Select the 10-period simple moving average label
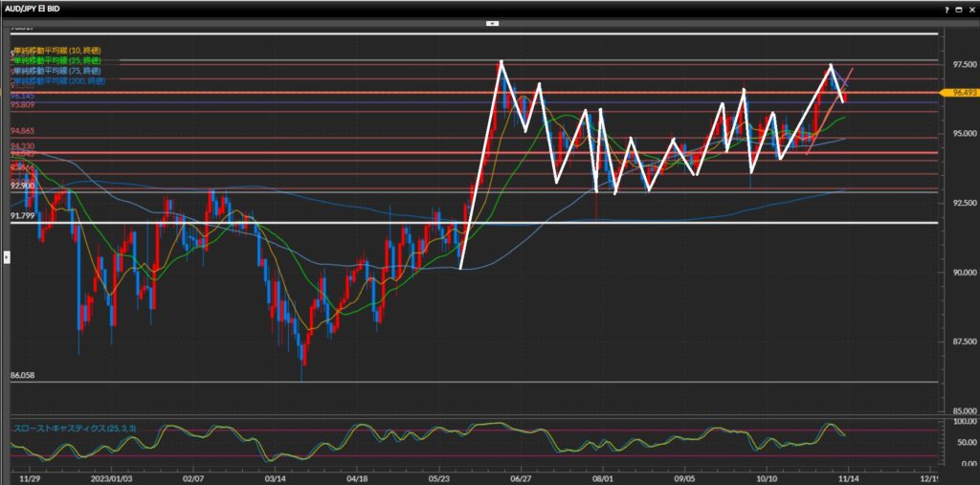 click(x=57, y=50)
